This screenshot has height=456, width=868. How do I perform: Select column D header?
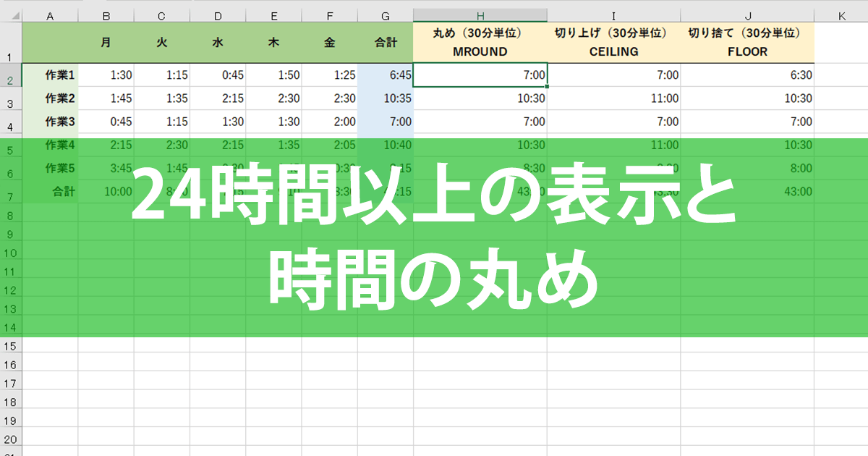(218, 15)
